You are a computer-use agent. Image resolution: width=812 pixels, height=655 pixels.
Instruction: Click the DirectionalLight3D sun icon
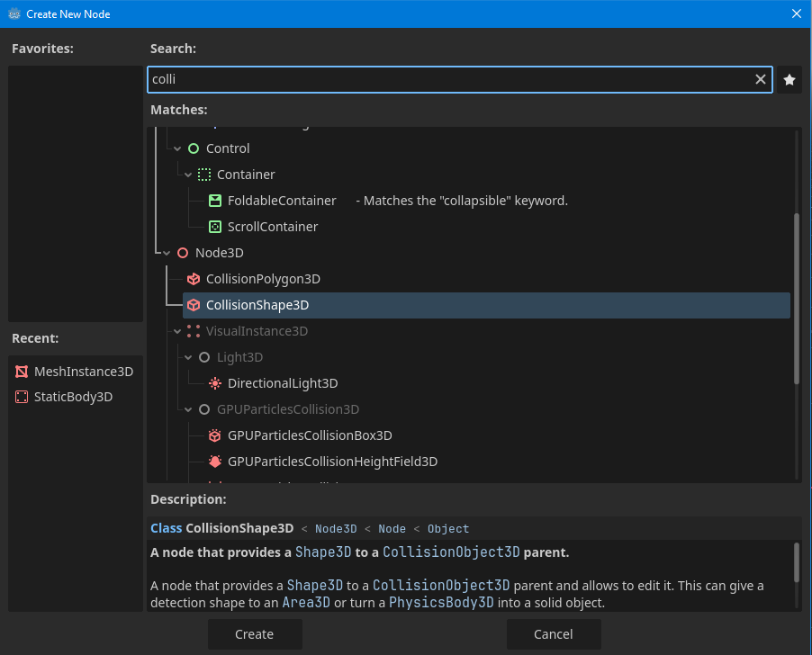click(x=214, y=383)
